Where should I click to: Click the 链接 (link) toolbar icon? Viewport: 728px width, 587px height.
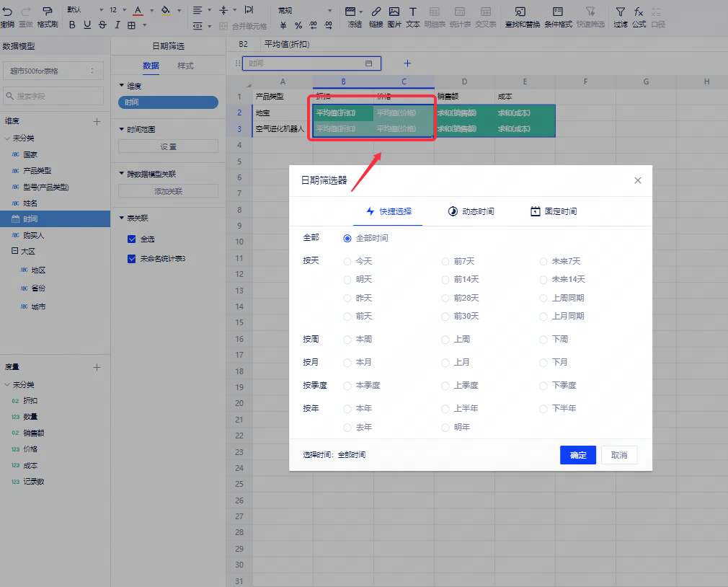point(376,12)
